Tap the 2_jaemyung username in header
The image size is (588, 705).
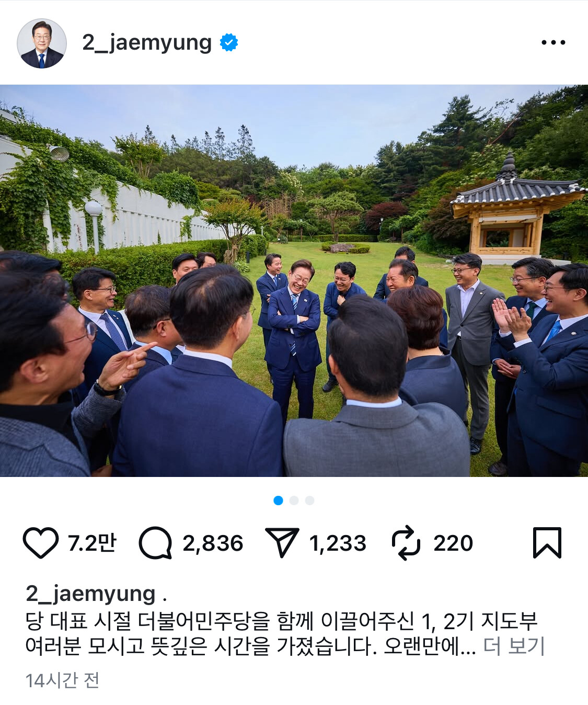click(x=147, y=43)
